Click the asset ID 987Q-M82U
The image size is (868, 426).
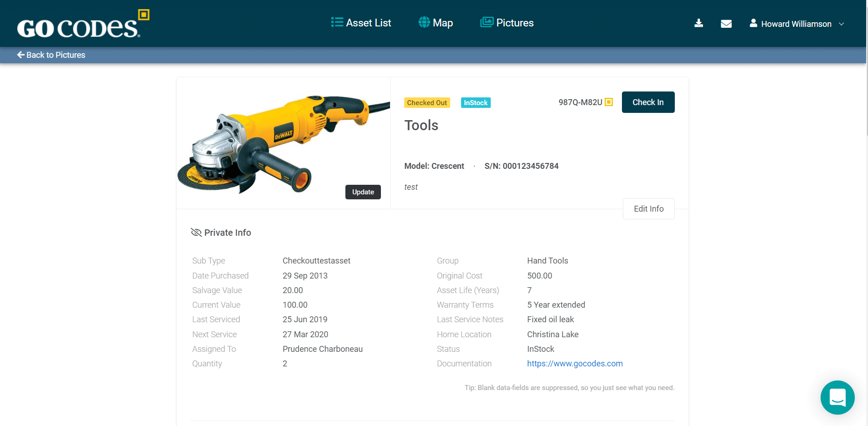580,102
